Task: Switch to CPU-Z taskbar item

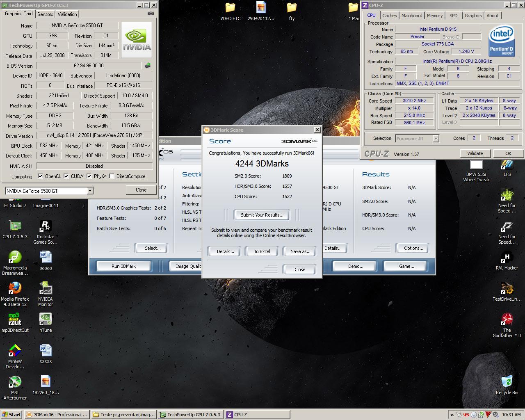Action: click(x=257, y=415)
